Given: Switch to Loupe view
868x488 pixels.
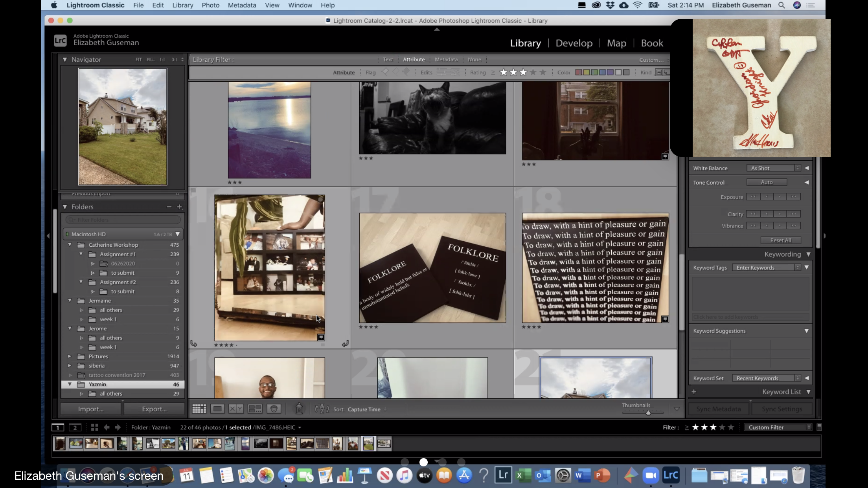Looking at the screenshot, I should point(217,409).
